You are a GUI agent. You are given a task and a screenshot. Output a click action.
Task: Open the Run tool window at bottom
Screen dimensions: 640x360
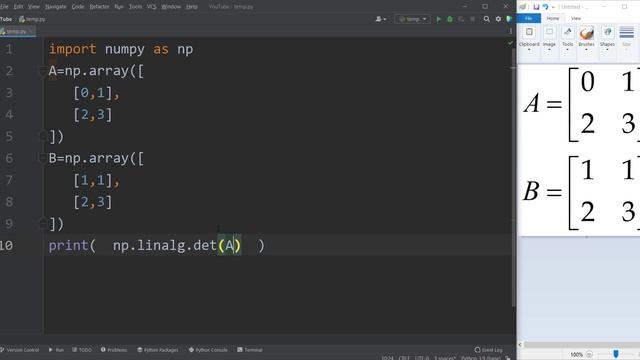56,350
